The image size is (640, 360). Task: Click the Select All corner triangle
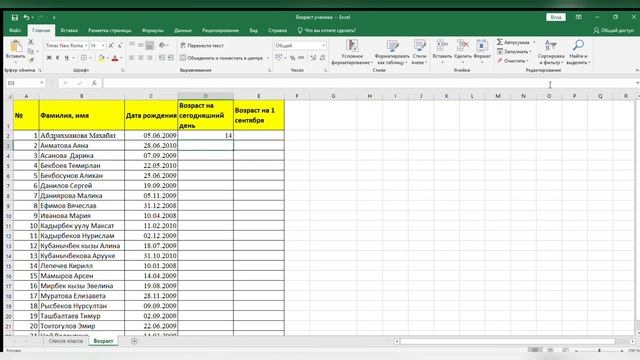10,96
